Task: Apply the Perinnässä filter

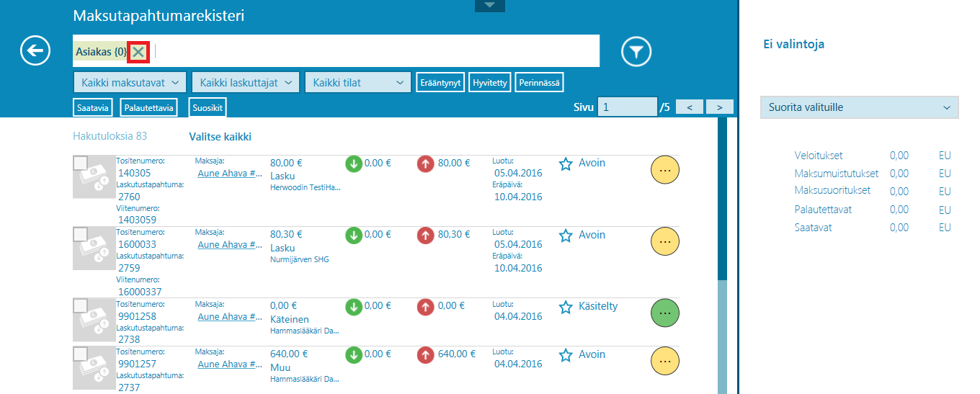Action: (x=538, y=83)
